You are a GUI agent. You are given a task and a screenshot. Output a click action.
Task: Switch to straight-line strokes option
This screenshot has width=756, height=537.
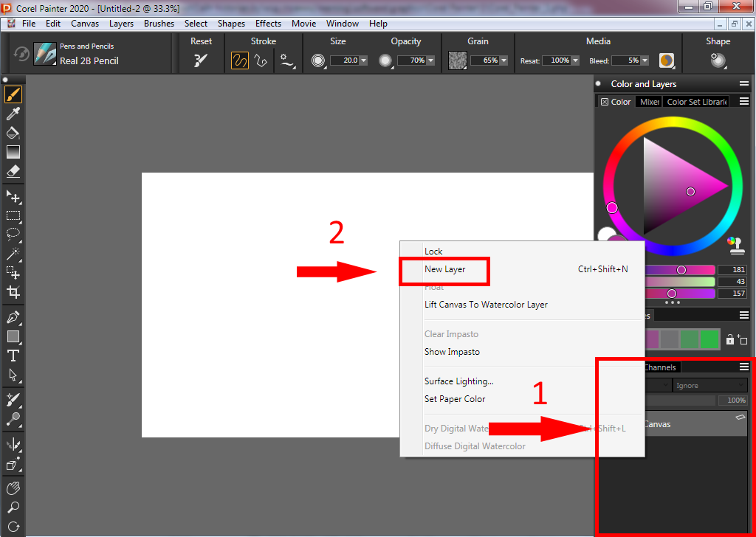coord(261,61)
